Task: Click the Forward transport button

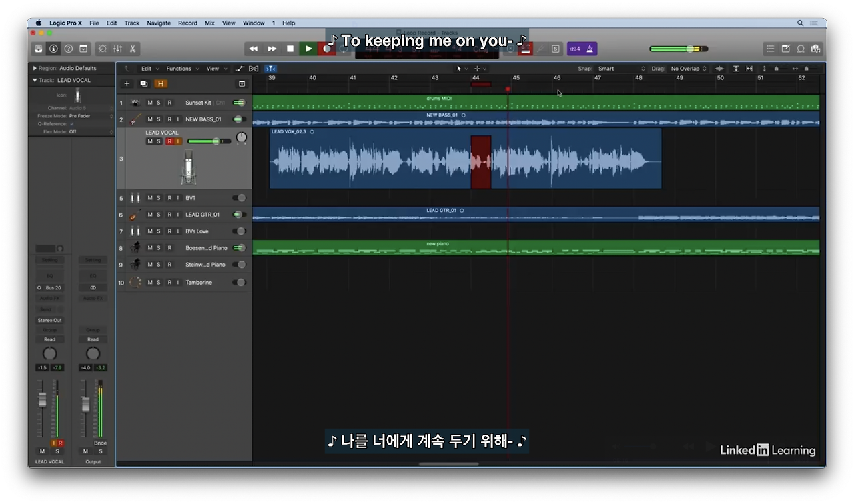Action: click(272, 49)
